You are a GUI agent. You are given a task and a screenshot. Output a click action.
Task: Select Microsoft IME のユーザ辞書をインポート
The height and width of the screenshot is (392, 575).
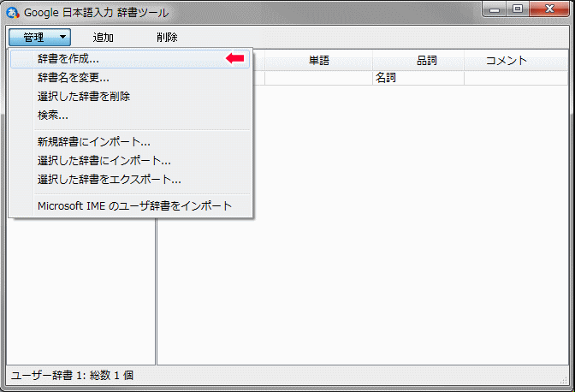(130, 206)
